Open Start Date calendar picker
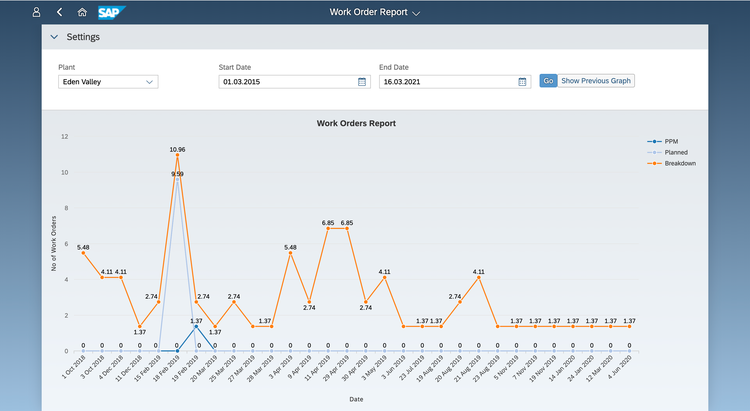 click(362, 82)
